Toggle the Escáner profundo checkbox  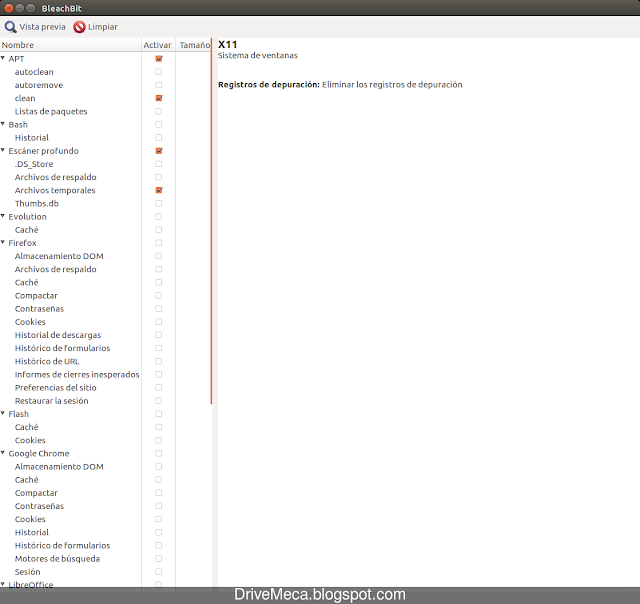[x=159, y=151]
